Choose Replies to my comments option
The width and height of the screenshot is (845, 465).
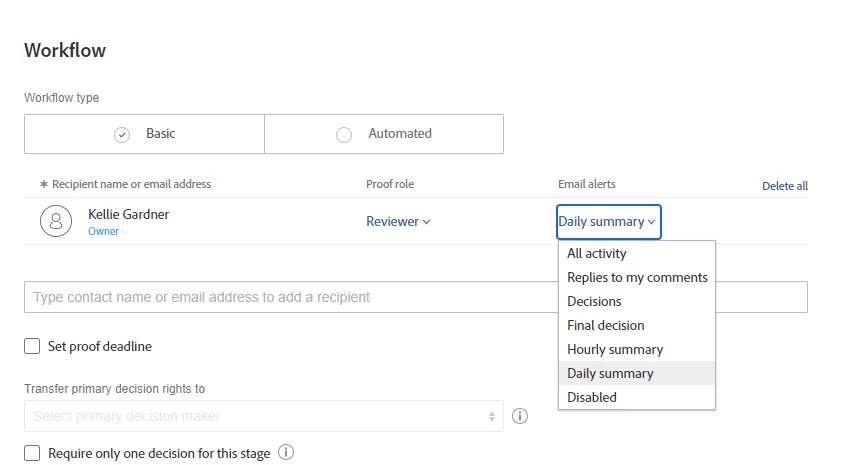[x=637, y=277]
